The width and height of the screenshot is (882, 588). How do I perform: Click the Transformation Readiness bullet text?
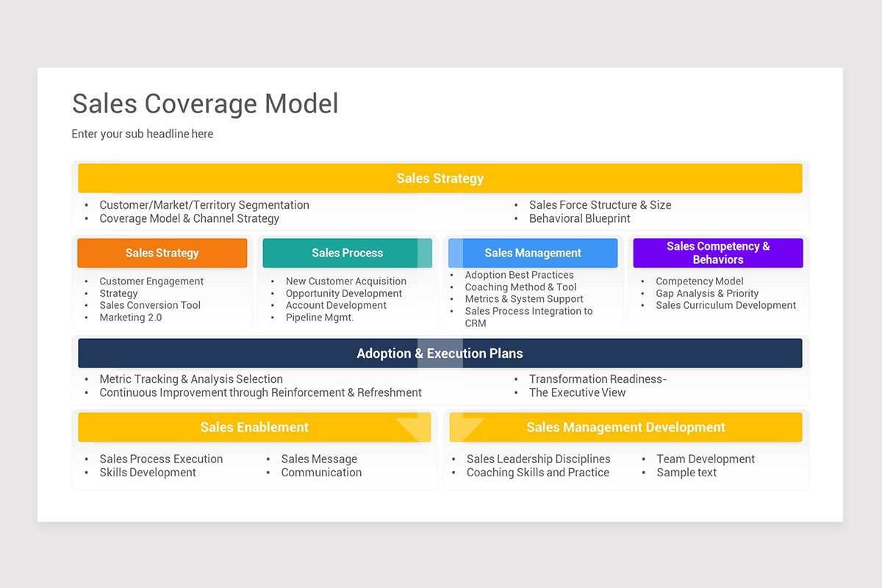pyautogui.click(x=598, y=379)
